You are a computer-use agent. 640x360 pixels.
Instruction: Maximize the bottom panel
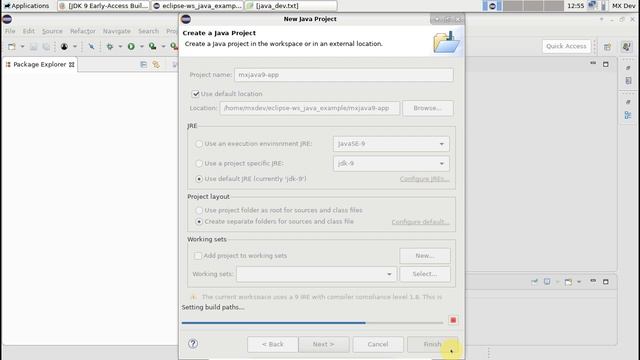coord(606,282)
